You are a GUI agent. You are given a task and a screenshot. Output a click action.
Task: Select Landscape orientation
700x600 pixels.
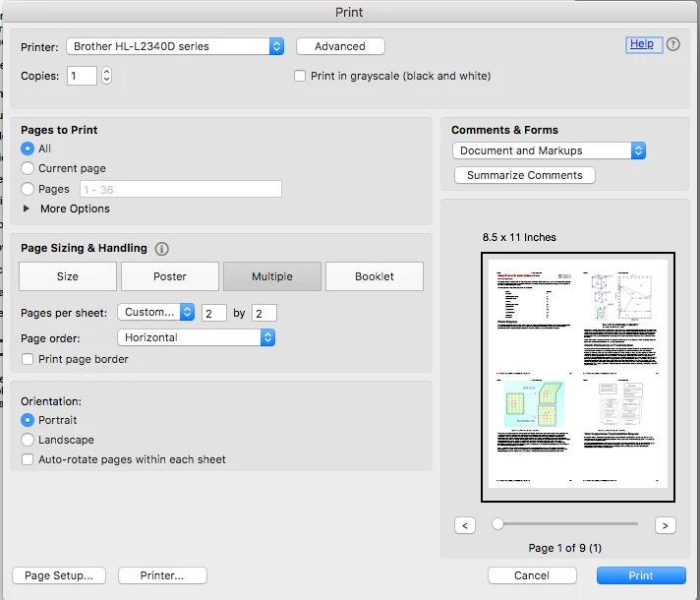(x=28, y=440)
